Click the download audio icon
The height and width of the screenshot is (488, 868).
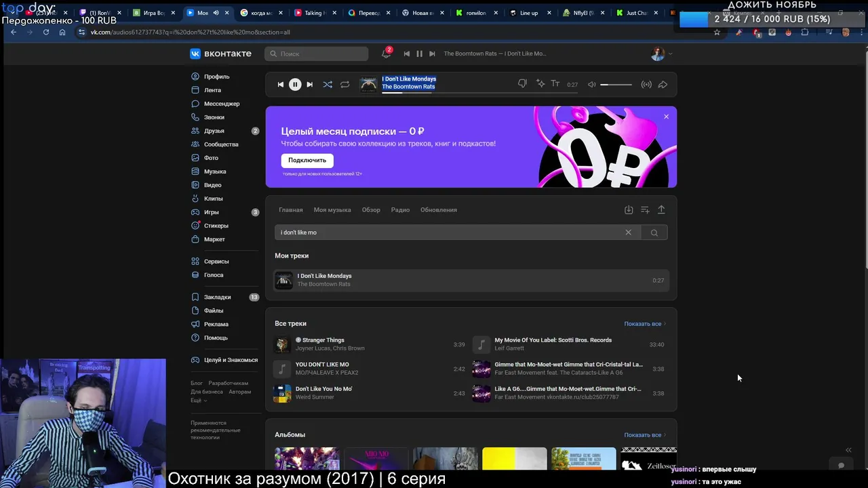point(629,210)
